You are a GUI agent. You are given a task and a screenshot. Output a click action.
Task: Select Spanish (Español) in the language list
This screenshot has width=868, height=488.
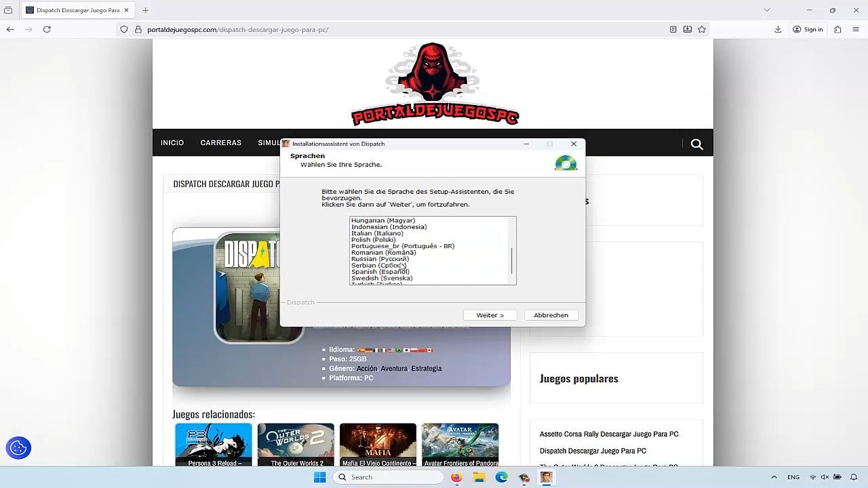click(x=380, y=272)
